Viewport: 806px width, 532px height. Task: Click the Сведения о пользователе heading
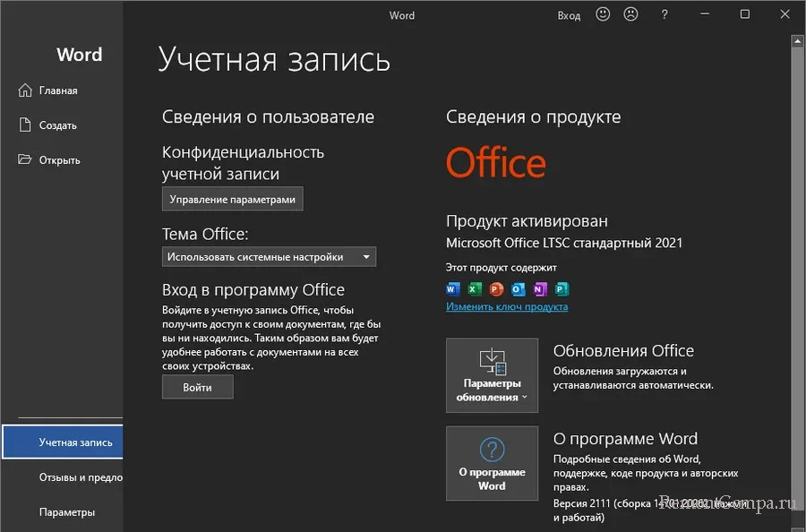click(268, 116)
